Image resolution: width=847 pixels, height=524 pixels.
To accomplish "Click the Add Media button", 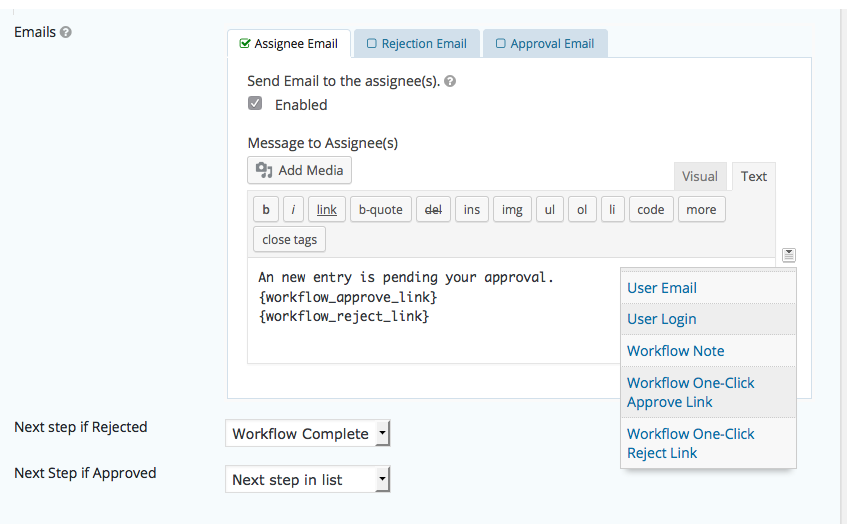I will (x=299, y=170).
